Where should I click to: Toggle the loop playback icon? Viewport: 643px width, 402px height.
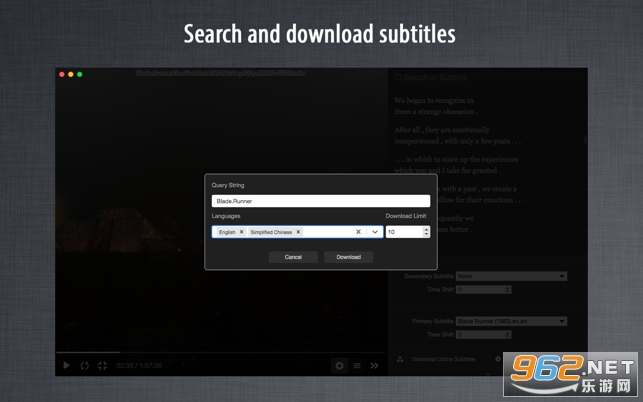[84, 366]
